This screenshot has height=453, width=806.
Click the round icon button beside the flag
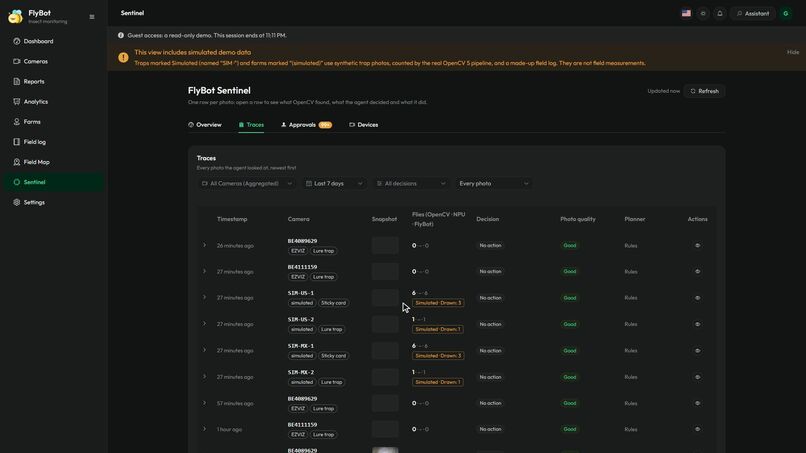pos(703,13)
